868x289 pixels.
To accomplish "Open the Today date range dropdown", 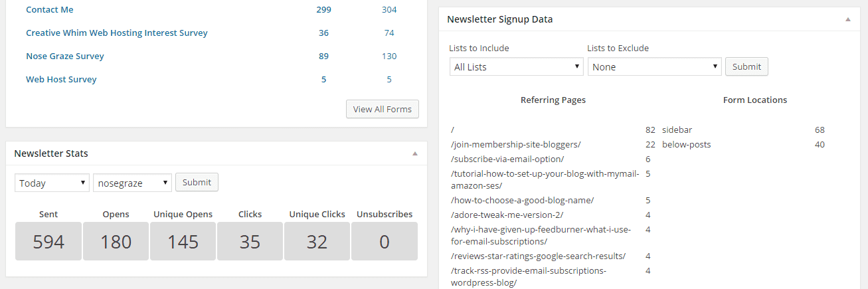I will (x=52, y=183).
